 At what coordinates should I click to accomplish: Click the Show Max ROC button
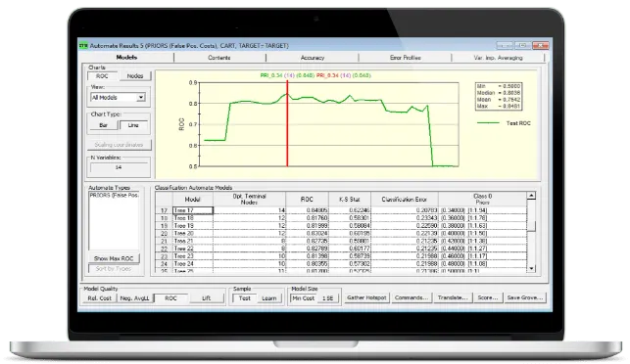(x=114, y=258)
